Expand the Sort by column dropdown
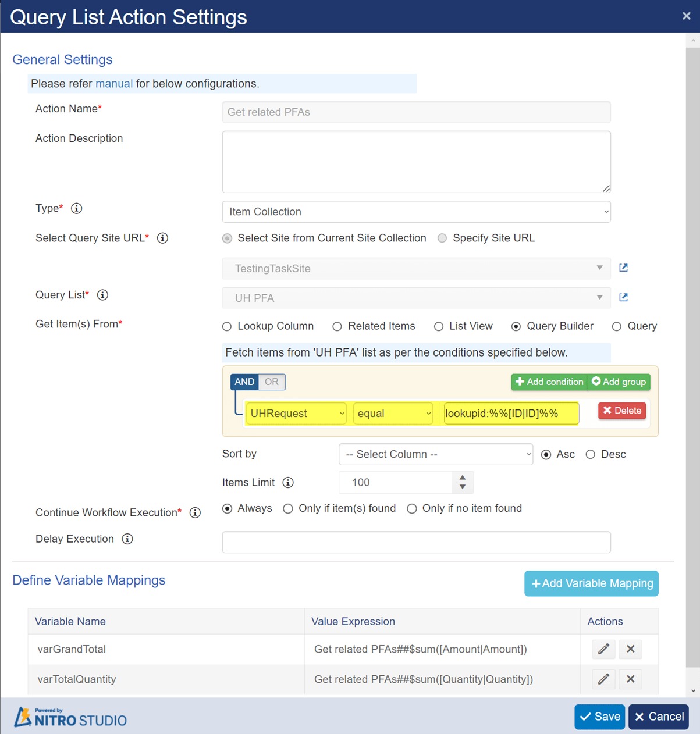700x734 pixels. point(435,454)
